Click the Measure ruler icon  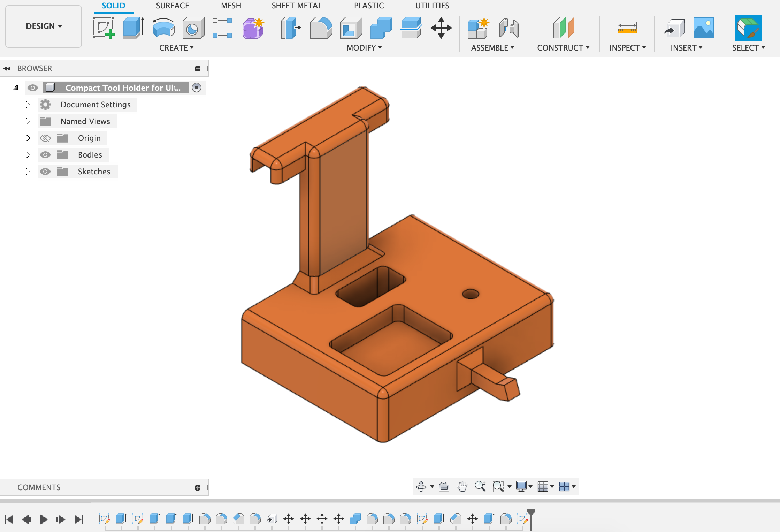[x=627, y=28]
